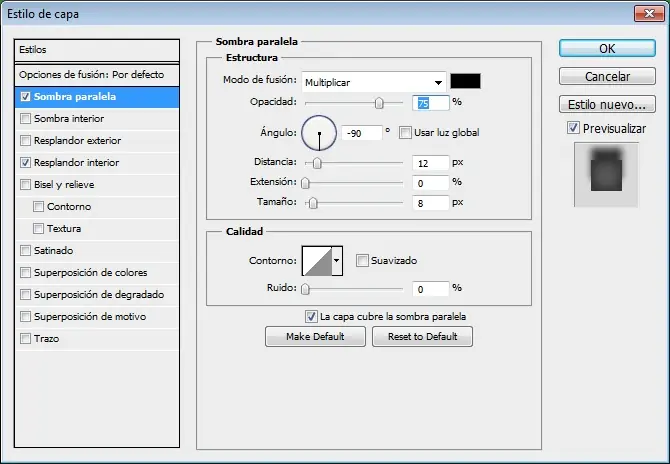Screen dimensions: 670x464
Task: Close the Estilo de capa dialog
Action: 649,14
